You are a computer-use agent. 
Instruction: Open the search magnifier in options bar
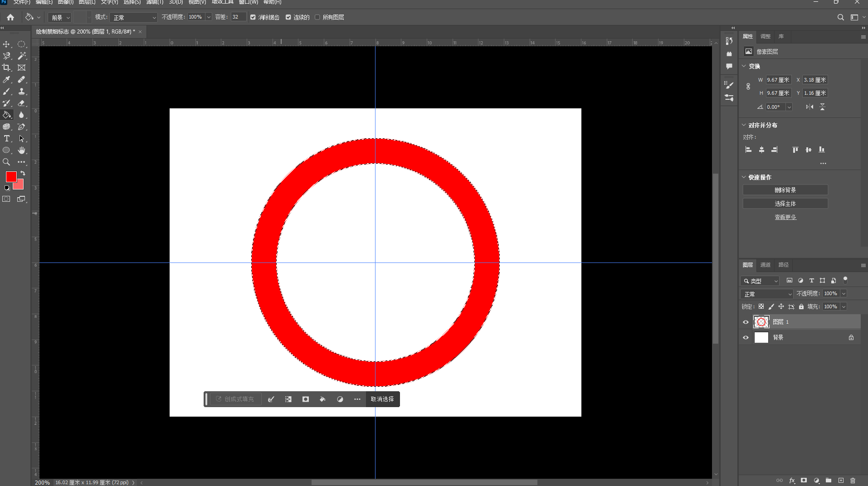pos(840,17)
